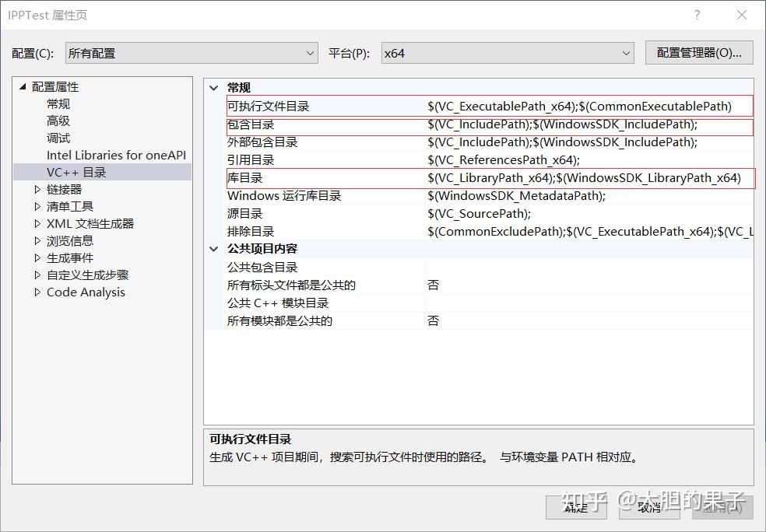
Task: Select Intel Libraries for oneAPI page
Action: (116, 155)
